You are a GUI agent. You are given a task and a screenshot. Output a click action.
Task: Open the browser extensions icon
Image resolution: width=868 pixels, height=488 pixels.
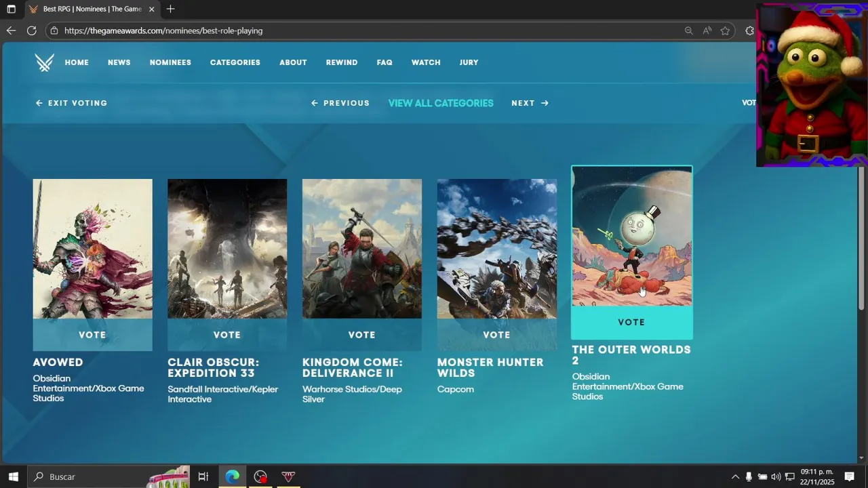[749, 30]
